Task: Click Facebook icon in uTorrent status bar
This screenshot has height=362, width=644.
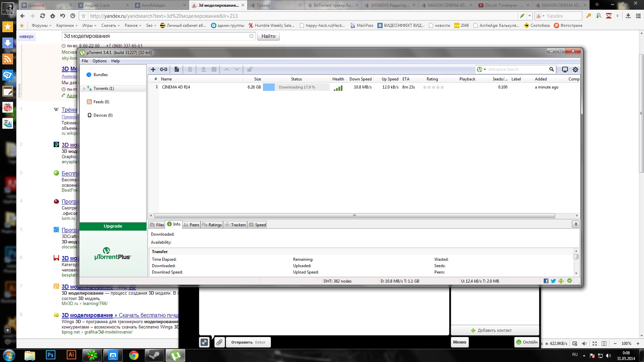Action: pyautogui.click(x=546, y=281)
